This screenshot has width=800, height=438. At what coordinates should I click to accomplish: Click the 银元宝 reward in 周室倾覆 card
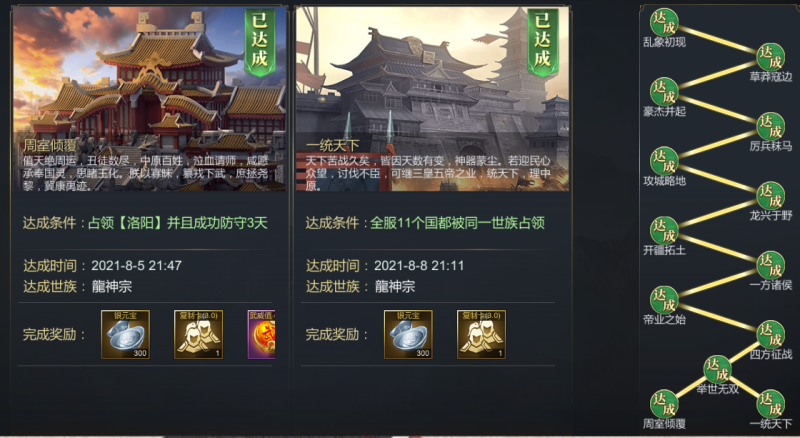[126, 334]
